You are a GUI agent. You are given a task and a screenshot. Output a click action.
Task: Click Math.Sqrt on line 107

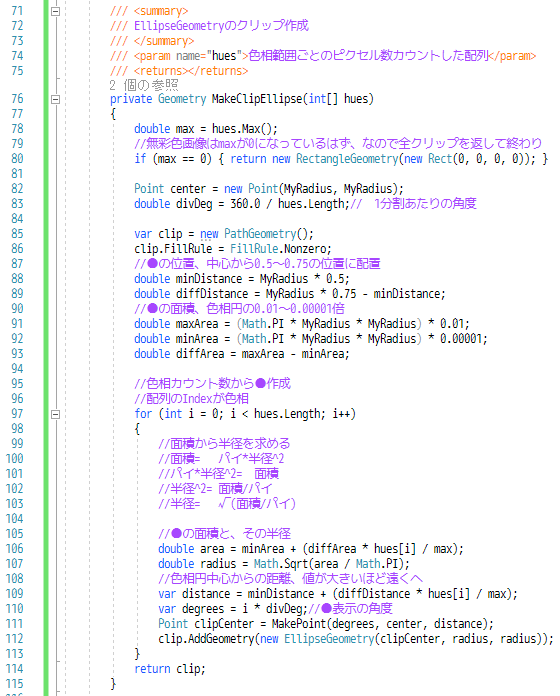[280, 564]
